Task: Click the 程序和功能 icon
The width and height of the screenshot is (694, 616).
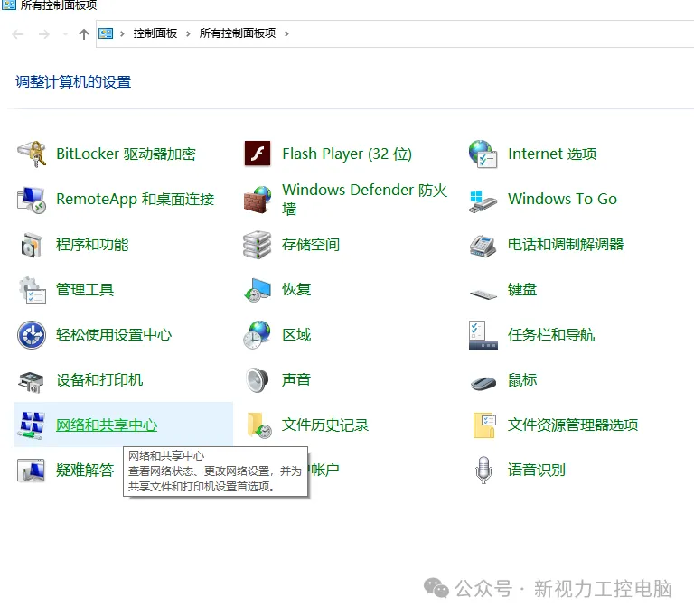Action: tap(32, 244)
